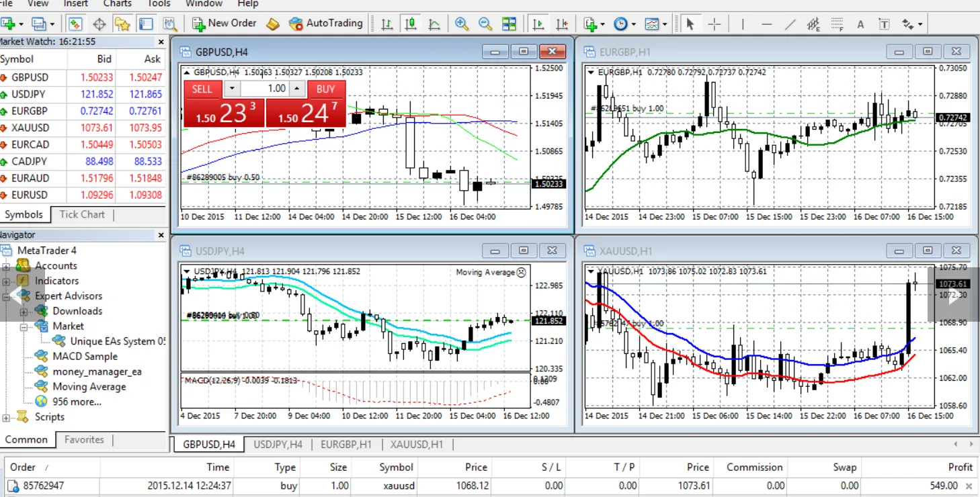Toggle the Market Watch window button

[75, 24]
